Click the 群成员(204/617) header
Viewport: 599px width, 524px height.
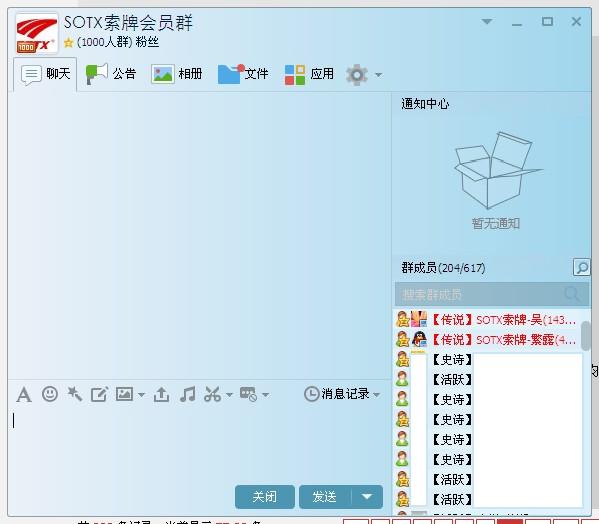tap(443, 268)
